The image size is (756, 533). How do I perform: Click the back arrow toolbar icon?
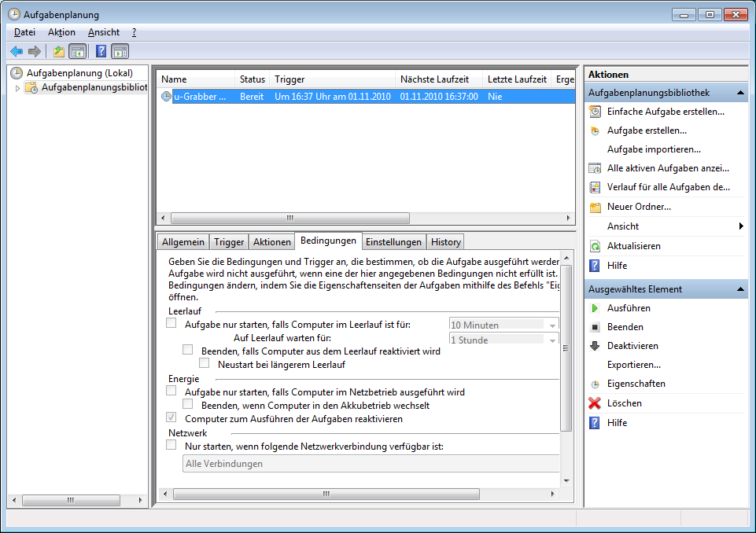tap(16, 51)
